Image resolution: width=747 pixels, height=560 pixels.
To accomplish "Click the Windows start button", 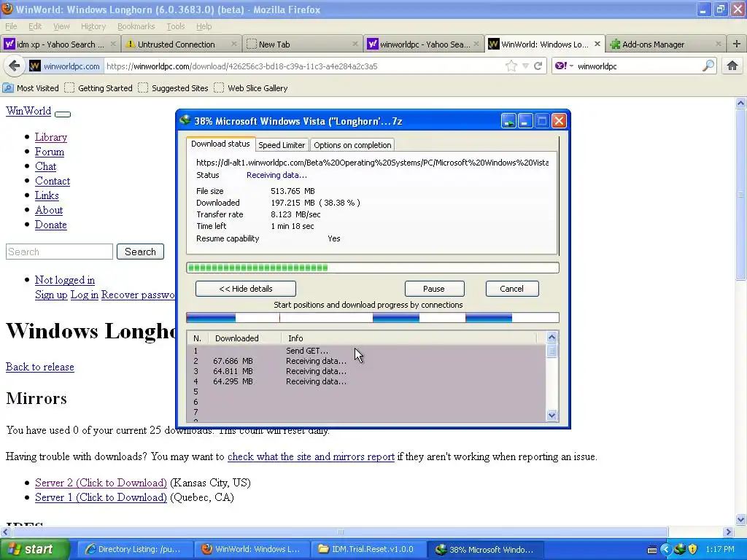I will tap(34, 549).
